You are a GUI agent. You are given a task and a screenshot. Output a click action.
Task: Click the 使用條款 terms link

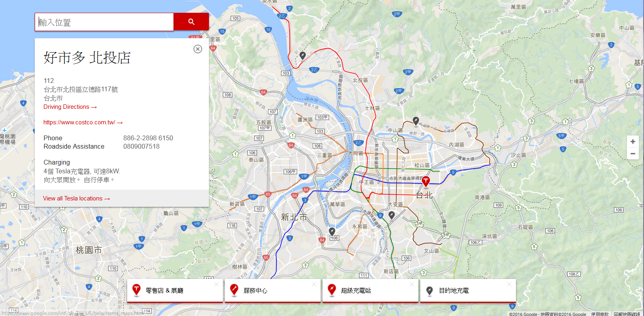coord(600,314)
